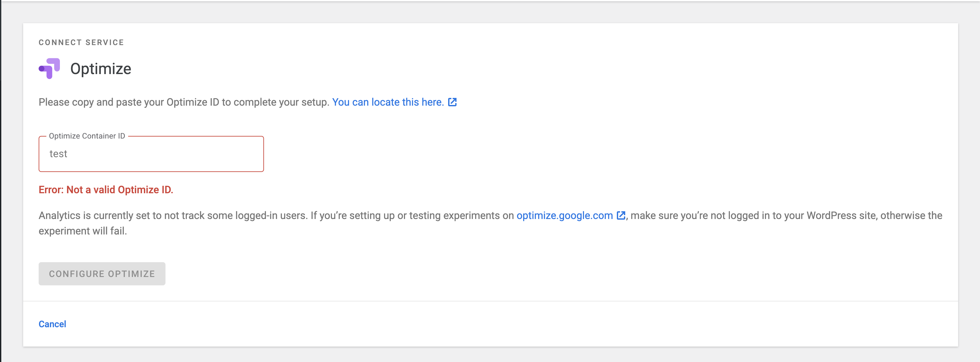
Task: Place cursor at end of "test" entry
Action: (x=69, y=154)
